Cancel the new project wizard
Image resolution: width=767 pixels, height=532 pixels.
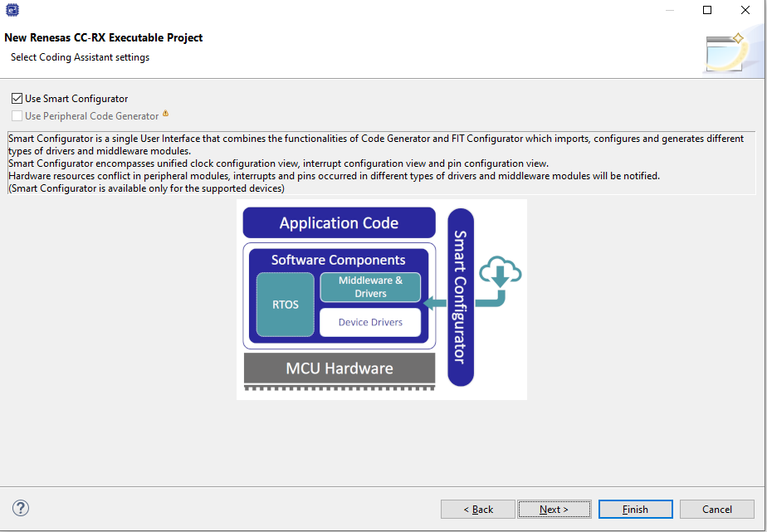717,509
